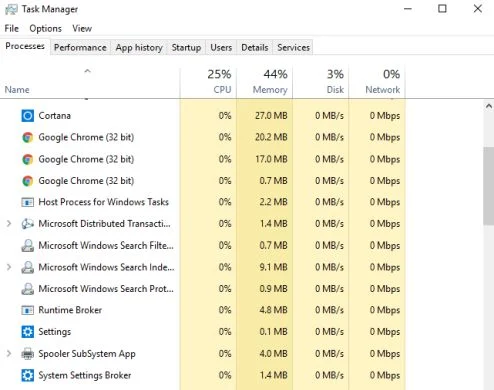Click the 4.0 MB memory value

click(273, 354)
